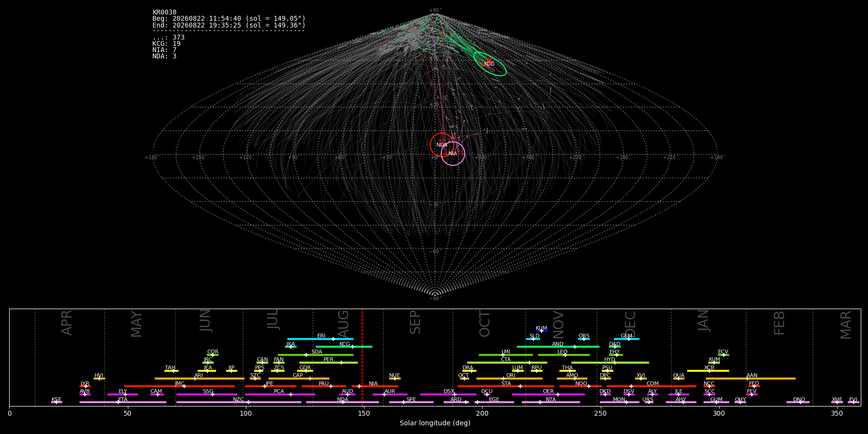Click the +90° label at map top
Viewport: 868px width, 434px height.
[x=435, y=11]
